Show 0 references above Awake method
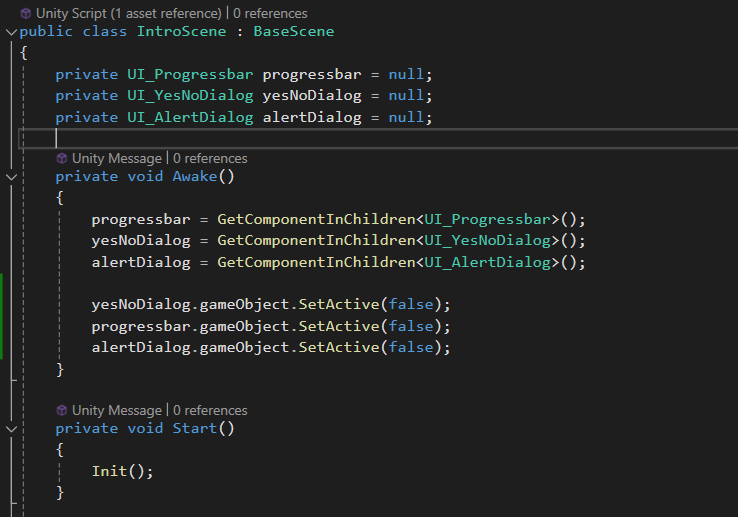 210,158
